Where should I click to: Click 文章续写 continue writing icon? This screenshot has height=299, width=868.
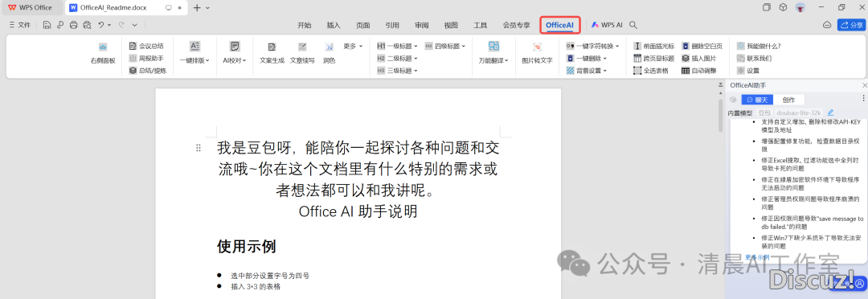coord(302,47)
